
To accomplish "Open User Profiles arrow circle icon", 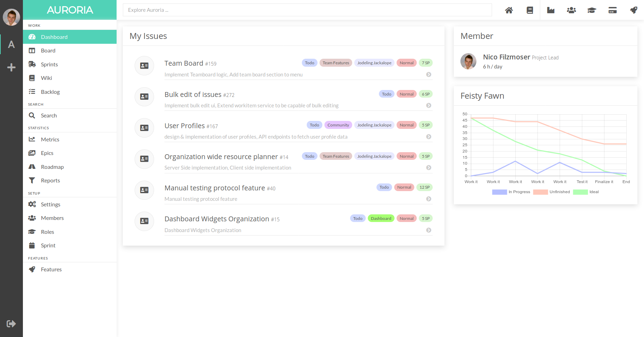I will pyautogui.click(x=429, y=137).
